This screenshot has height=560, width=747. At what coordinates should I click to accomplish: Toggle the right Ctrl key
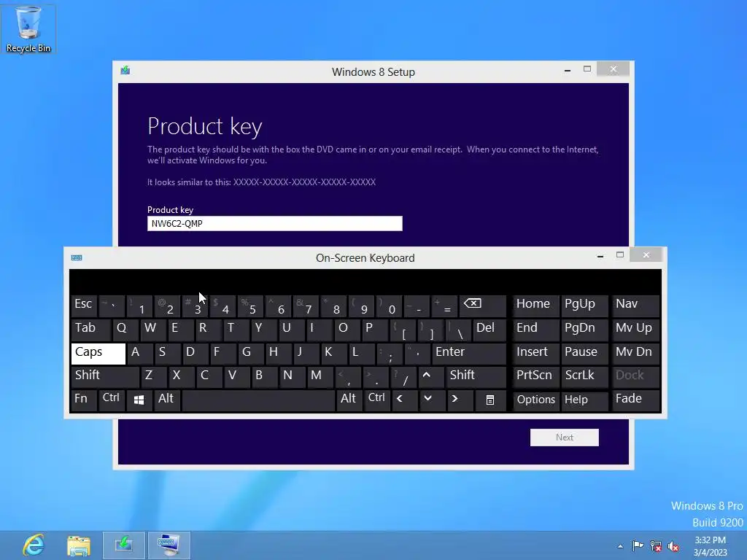coord(377,400)
